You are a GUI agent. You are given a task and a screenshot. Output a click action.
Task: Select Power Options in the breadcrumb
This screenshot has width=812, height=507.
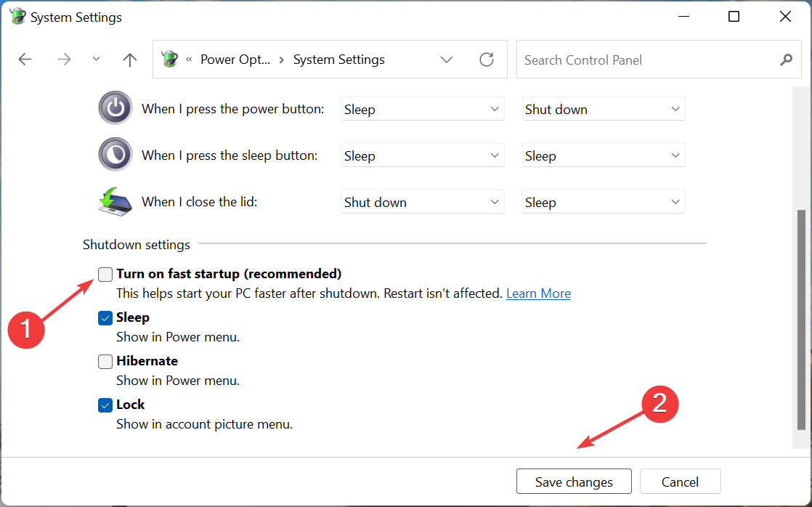click(x=235, y=59)
